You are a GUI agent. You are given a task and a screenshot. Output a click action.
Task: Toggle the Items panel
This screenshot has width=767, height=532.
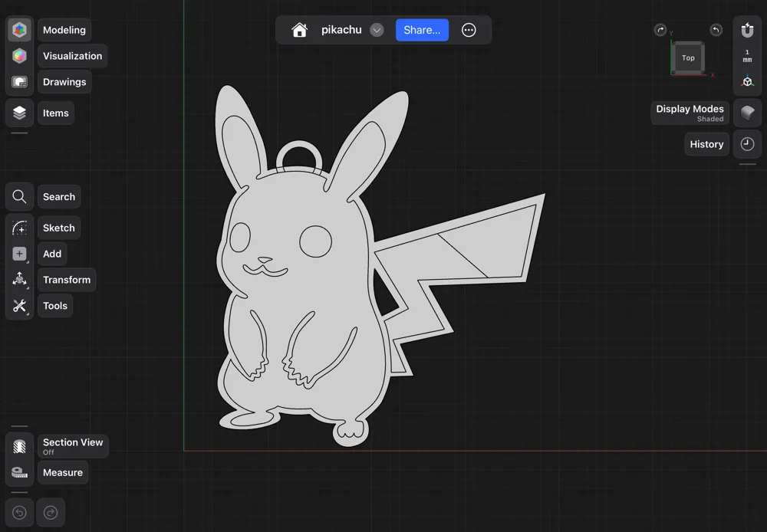19,112
